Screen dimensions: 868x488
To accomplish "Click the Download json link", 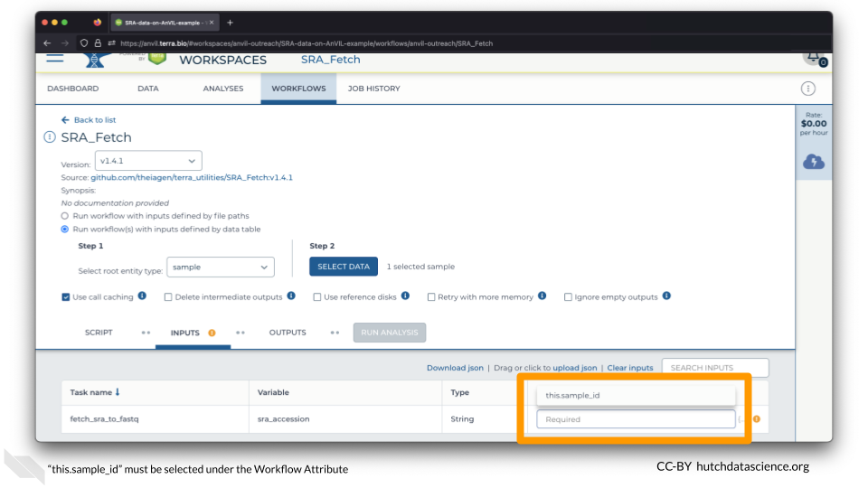I will [x=455, y=368].
